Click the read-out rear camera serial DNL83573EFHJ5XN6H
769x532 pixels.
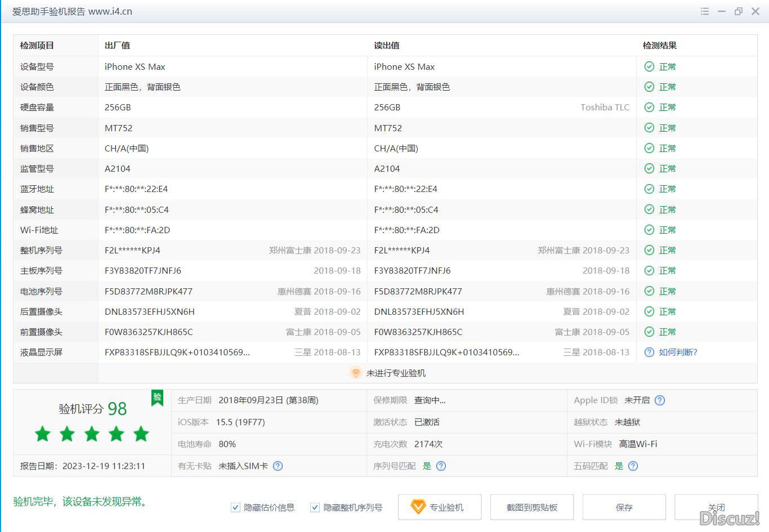(419, 311)
